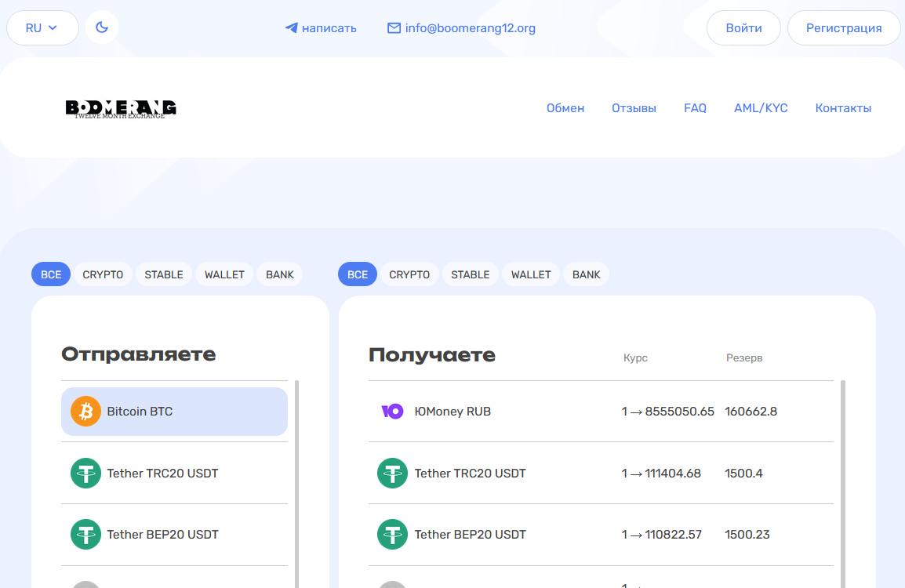This screenshot has height=588, width=905.
Task: Open the Отзывы menu page
Action: (634, 108)
